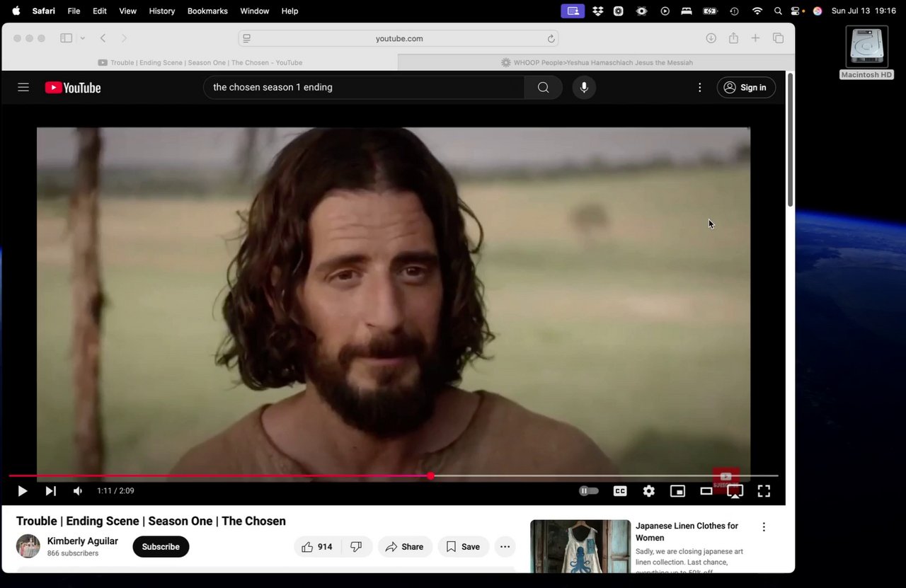Image resolution: width=906 pixels, height=588 pixels.
Task: Open the player settings gear
Action: click(648, 490)
